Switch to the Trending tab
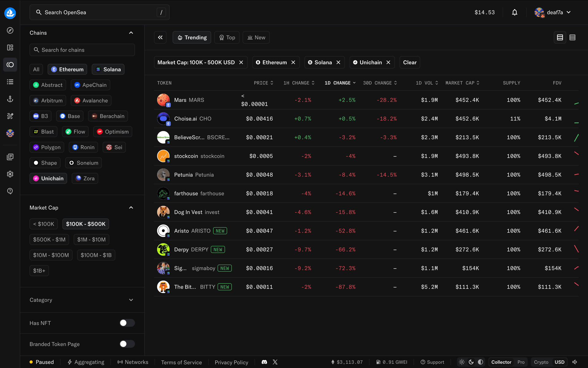The width and height of the screenshot is (588, 368). [x=192, y=37]
